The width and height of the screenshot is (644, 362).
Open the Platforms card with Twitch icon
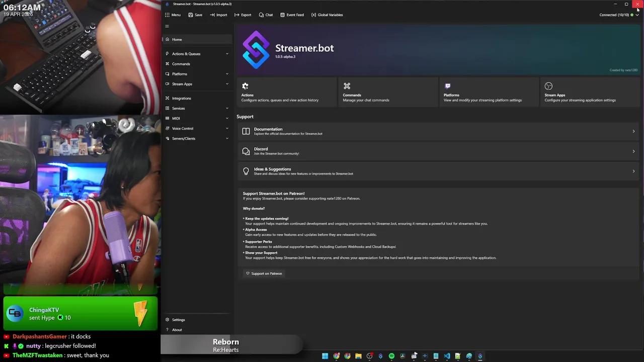(x=489, y=92)
